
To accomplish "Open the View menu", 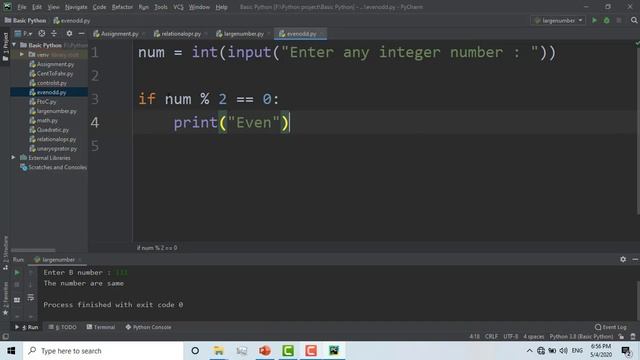I will click(53, 7).
